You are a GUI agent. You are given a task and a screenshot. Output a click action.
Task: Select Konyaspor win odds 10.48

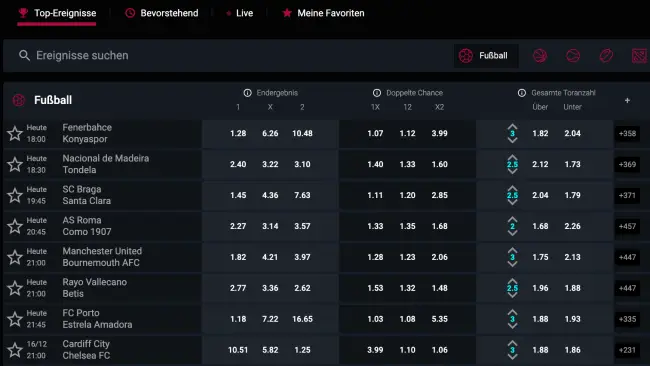302,133
